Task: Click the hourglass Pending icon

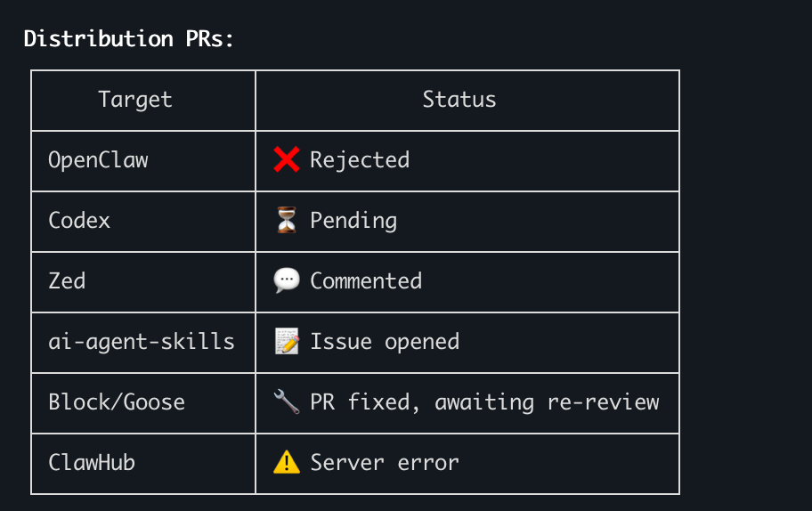Action: (287, 220)
